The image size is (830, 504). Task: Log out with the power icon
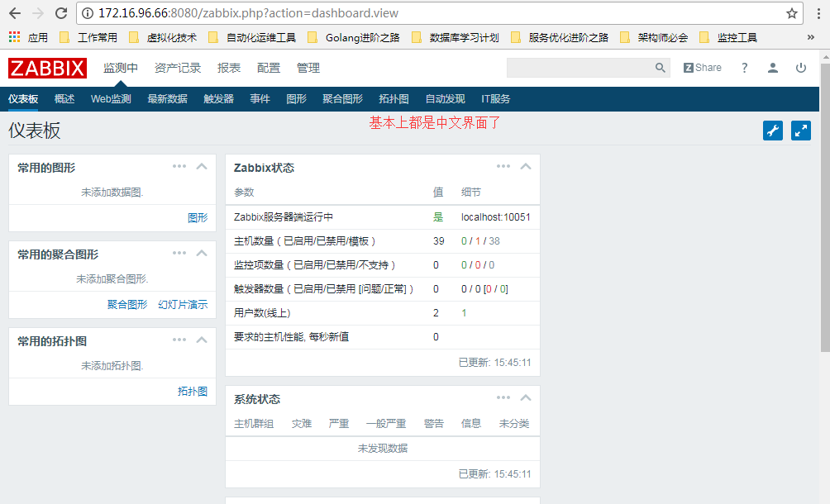(x=801, y=68)
